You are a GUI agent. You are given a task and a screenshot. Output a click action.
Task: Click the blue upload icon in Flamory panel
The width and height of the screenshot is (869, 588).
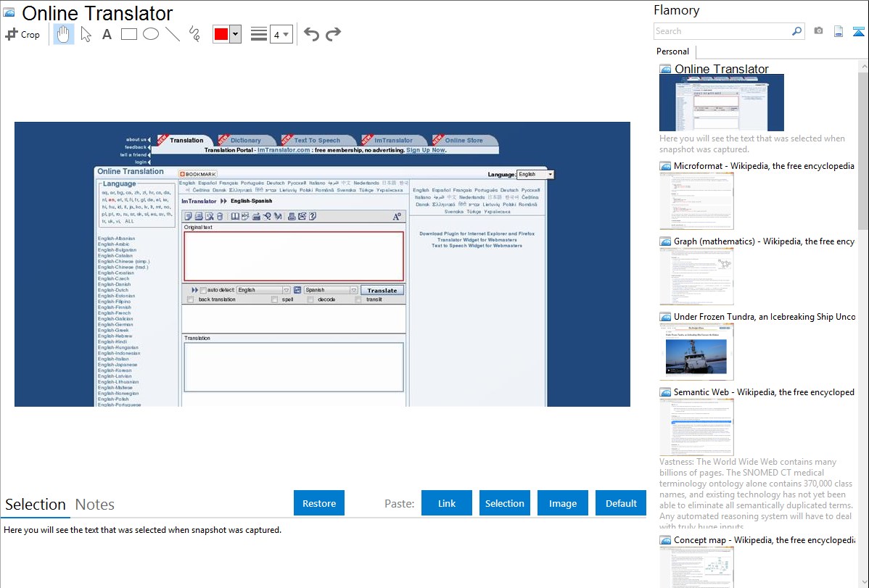[858, 32]
